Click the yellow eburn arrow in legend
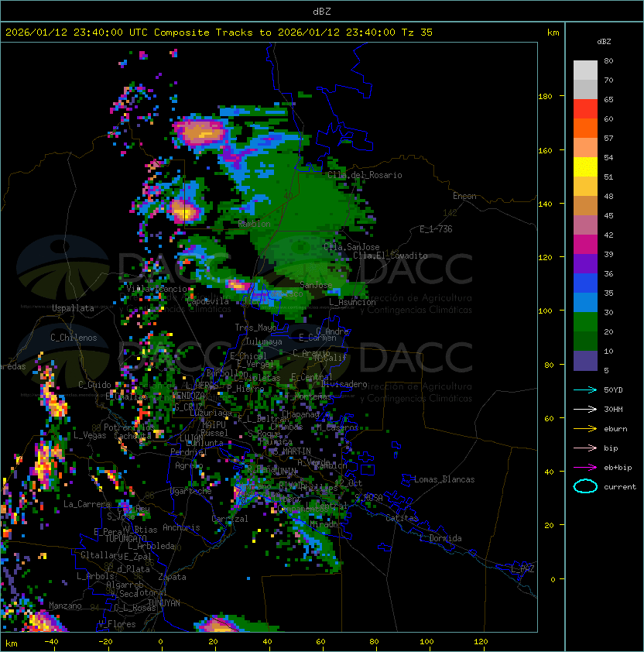 [585, 429]
